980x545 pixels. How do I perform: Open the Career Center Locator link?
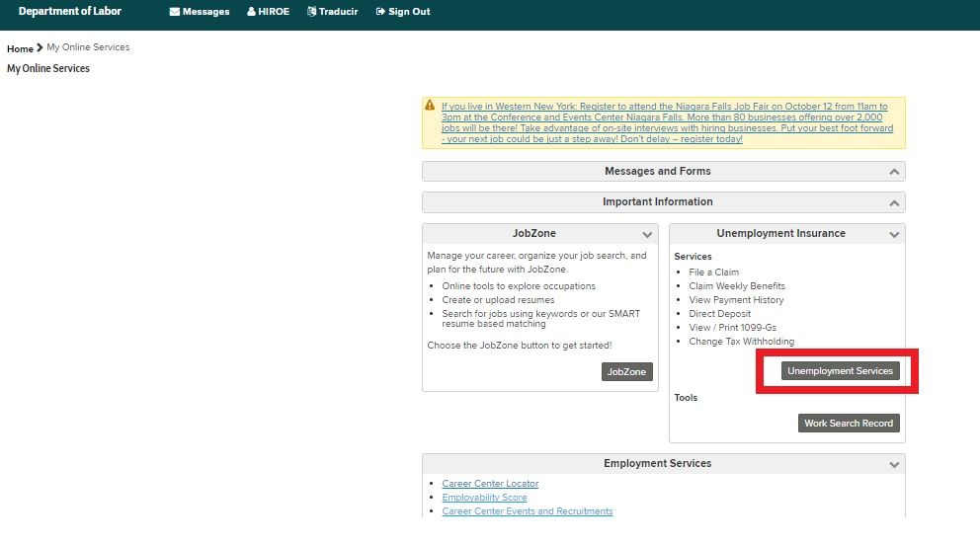(490, 484)
